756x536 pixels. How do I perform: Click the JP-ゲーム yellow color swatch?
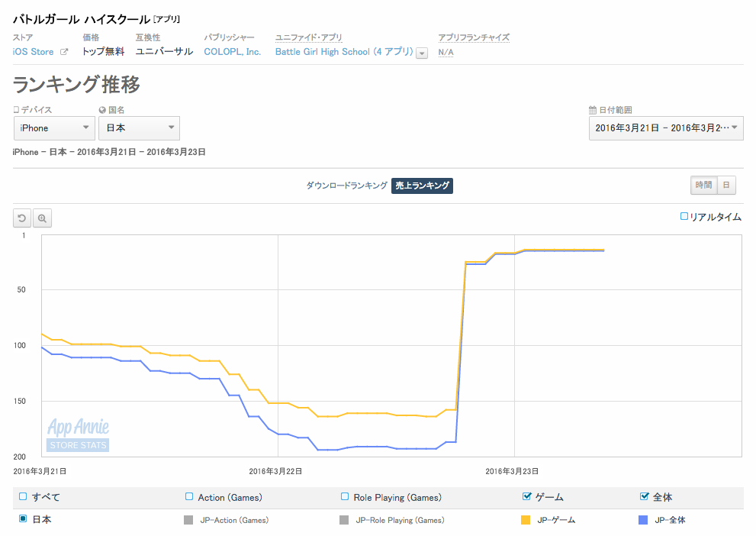526,520
